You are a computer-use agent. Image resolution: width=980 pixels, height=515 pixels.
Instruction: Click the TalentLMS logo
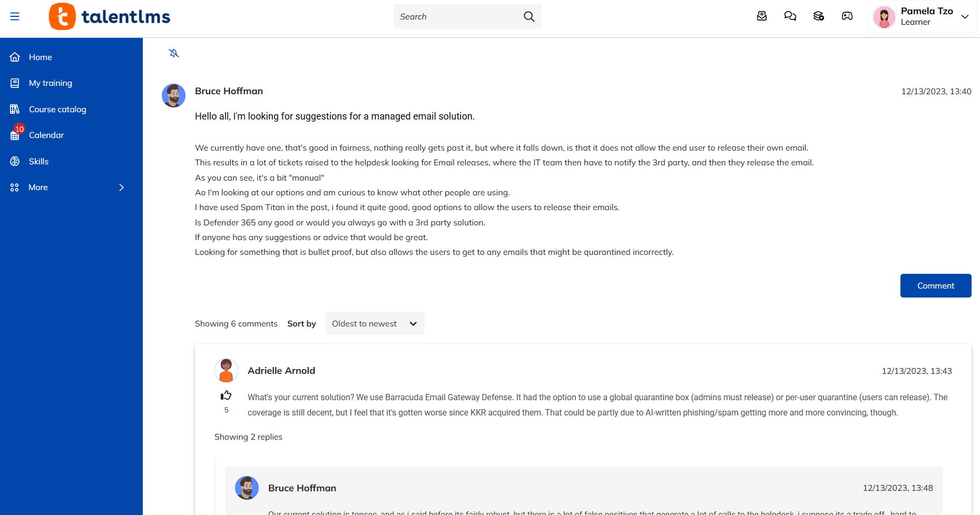point(110,16)
